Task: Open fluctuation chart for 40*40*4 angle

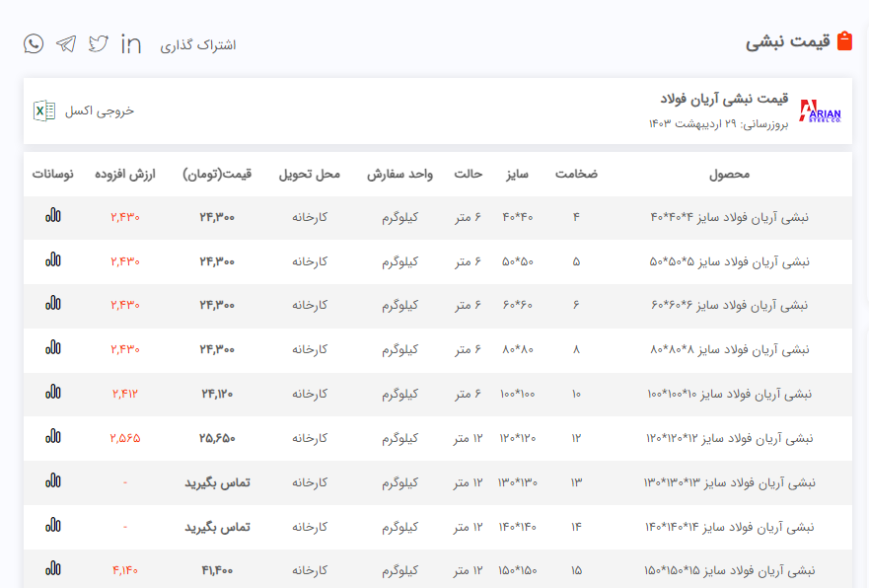Action: click(53, 216)
